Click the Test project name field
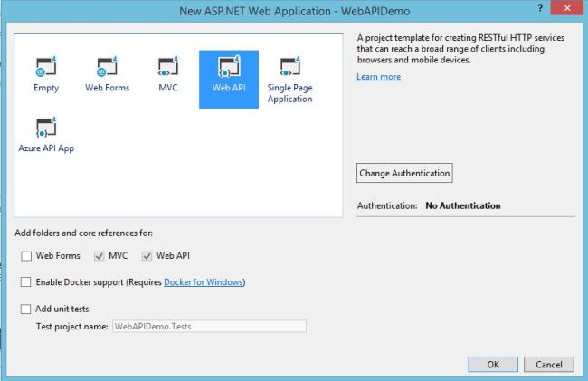 pos(209,327)
